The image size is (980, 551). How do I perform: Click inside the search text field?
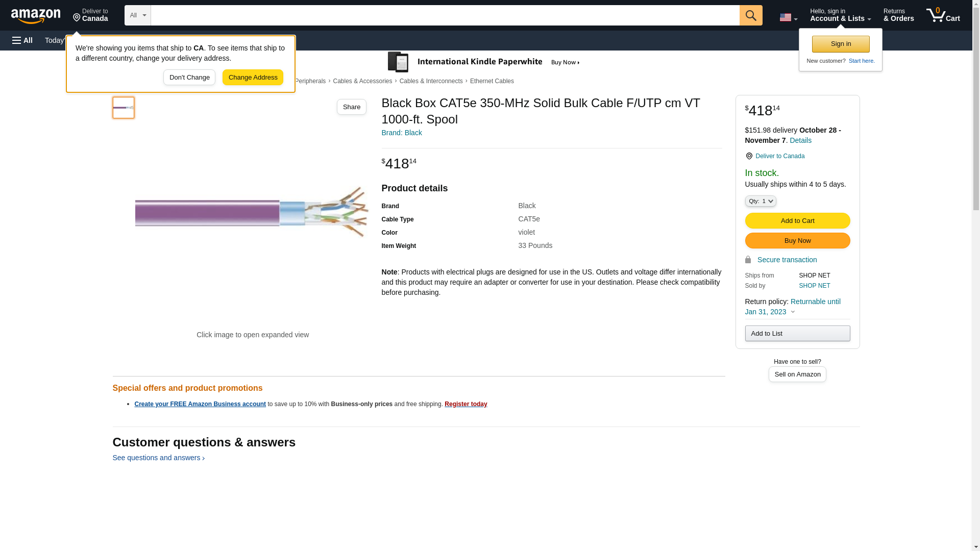coord(444,15)
